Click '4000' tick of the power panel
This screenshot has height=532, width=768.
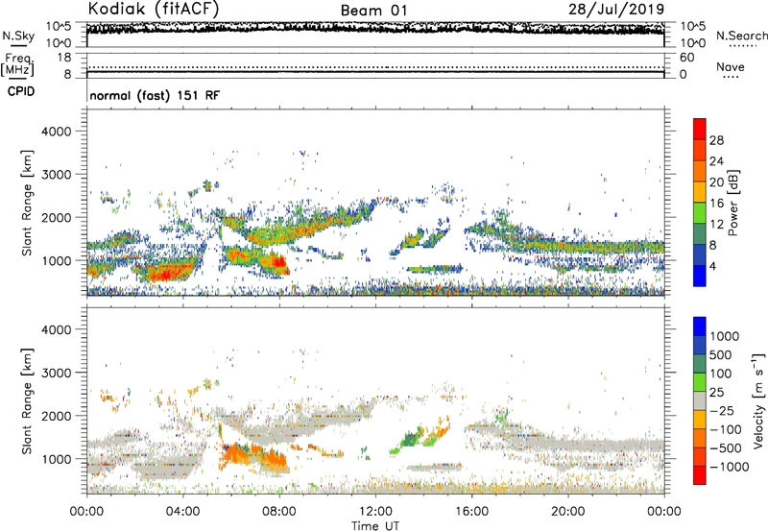tap(57, 132)
